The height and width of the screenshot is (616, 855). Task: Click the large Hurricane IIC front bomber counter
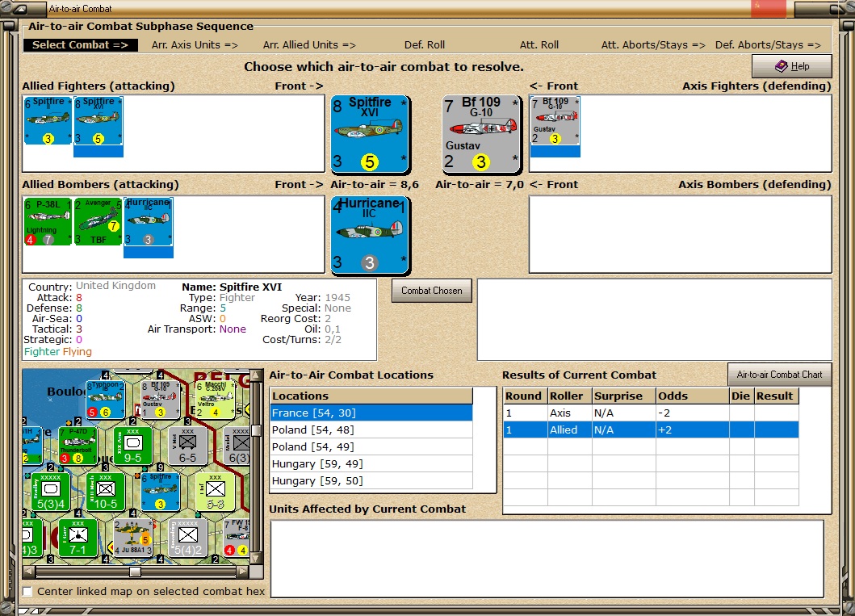pyautogui.click(x=371, y=235)
